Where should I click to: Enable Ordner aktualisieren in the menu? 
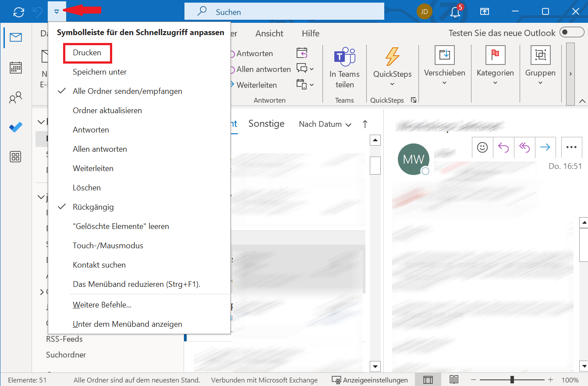139,111
